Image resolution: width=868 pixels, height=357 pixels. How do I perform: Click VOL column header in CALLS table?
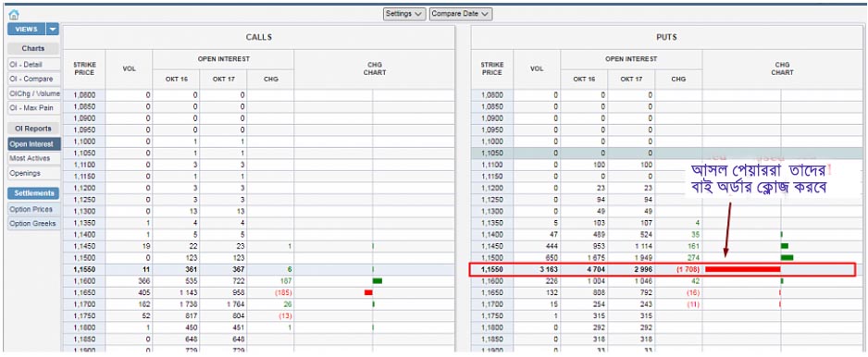tap(129, 68)
